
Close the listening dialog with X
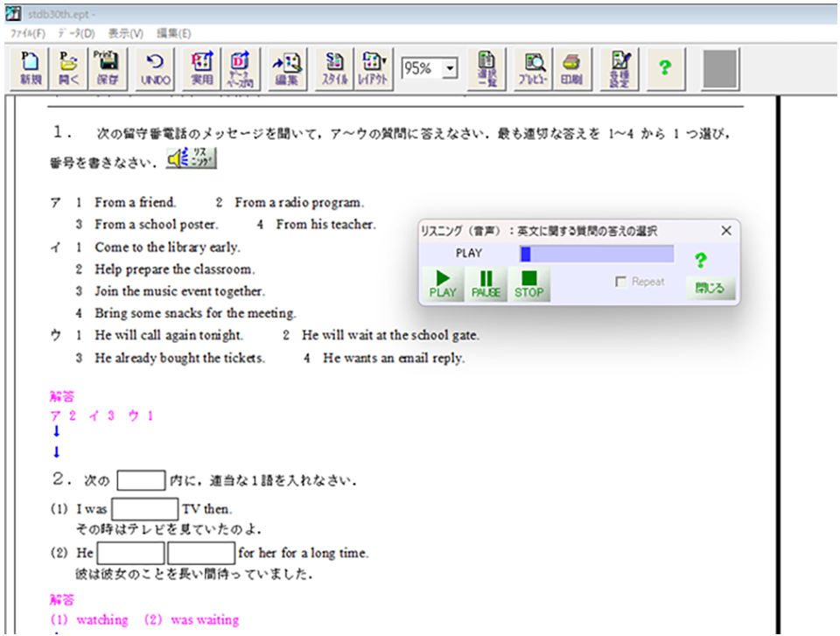[726, 230]
